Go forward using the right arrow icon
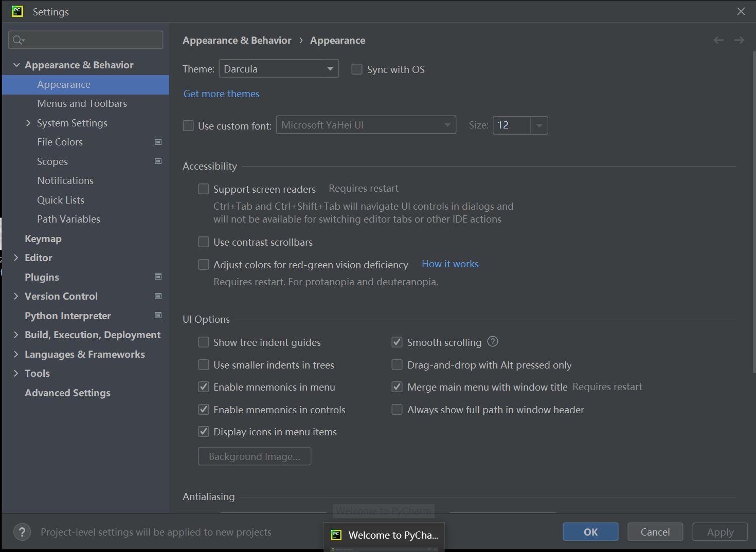Image resolution: width=756 pixels, height=552 pixels. click(x=739, y=40)
